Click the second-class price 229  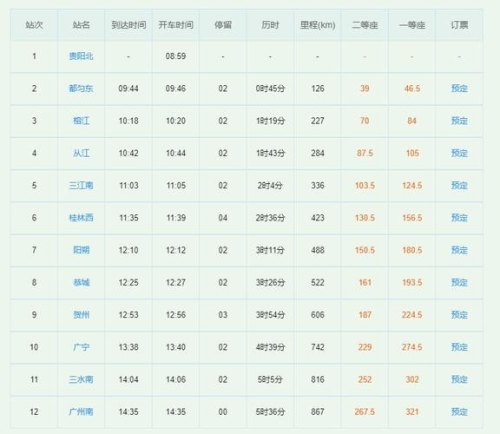pos(365,347)
